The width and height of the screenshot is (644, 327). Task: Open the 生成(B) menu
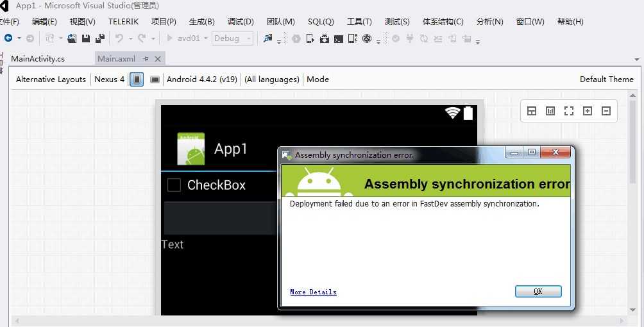[201, 22]
